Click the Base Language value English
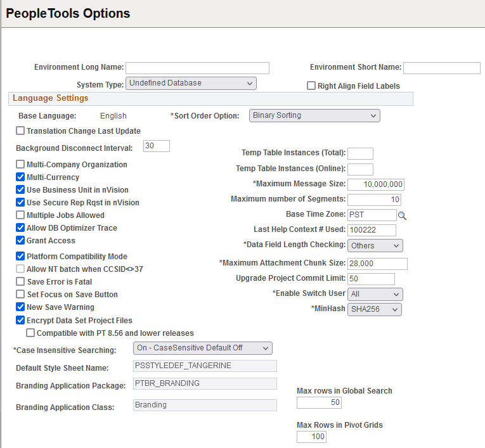Screen dimensions: 485x448 coord(113,116)
